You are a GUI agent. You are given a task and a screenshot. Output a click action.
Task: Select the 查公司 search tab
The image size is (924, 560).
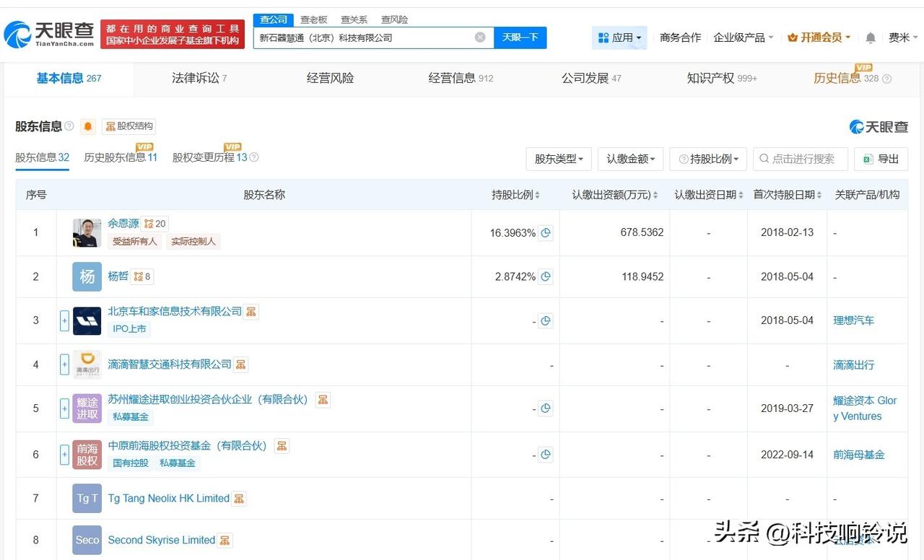pos(274,19)
